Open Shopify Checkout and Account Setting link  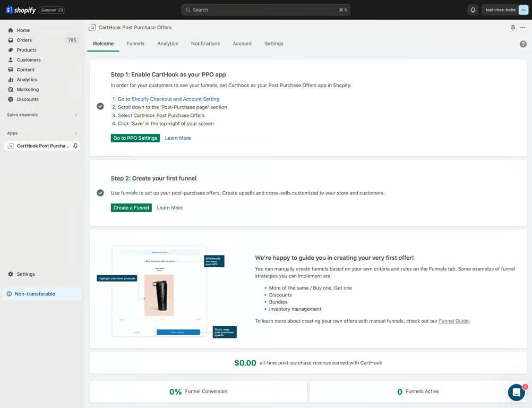coord(175,99)
